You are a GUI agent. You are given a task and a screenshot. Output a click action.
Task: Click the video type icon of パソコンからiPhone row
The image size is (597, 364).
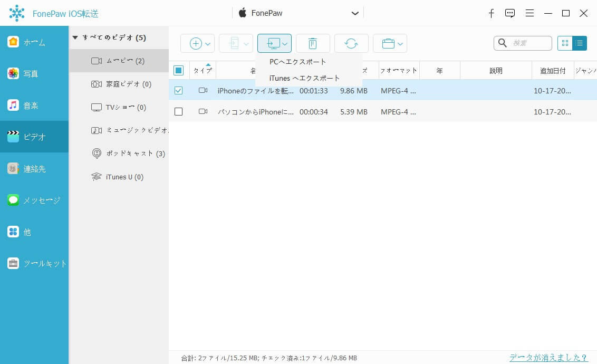point(203,111)
